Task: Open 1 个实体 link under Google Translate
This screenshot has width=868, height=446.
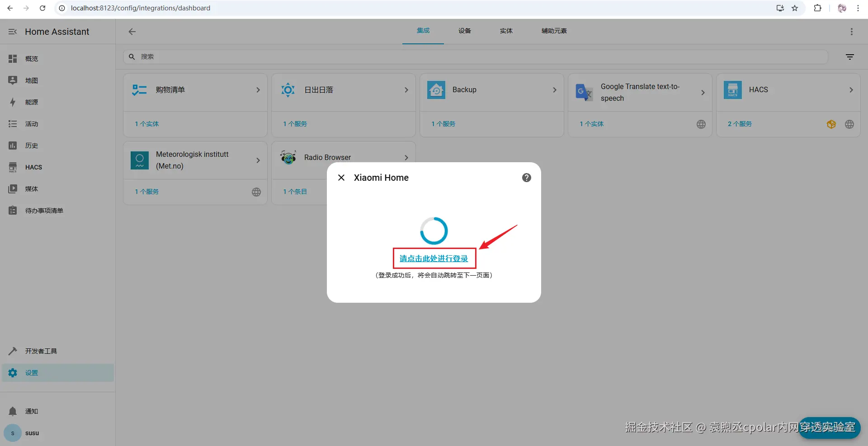Action: (592, 124)
